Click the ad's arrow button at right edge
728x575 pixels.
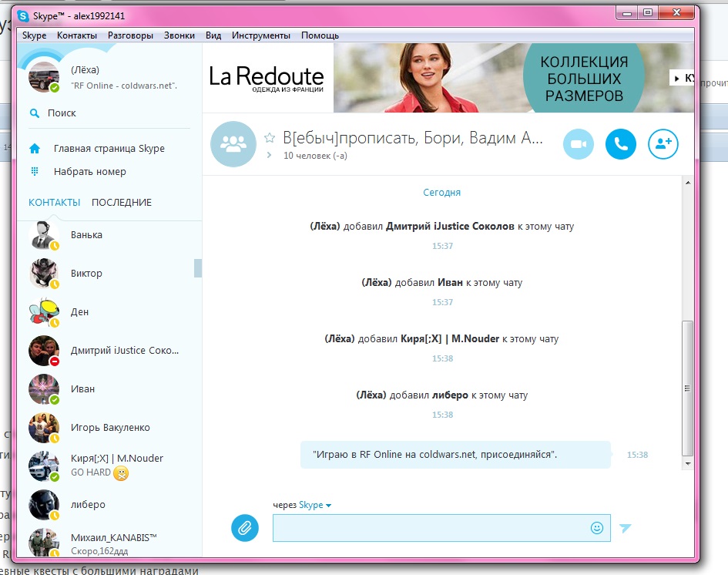[x=682, y=78]
